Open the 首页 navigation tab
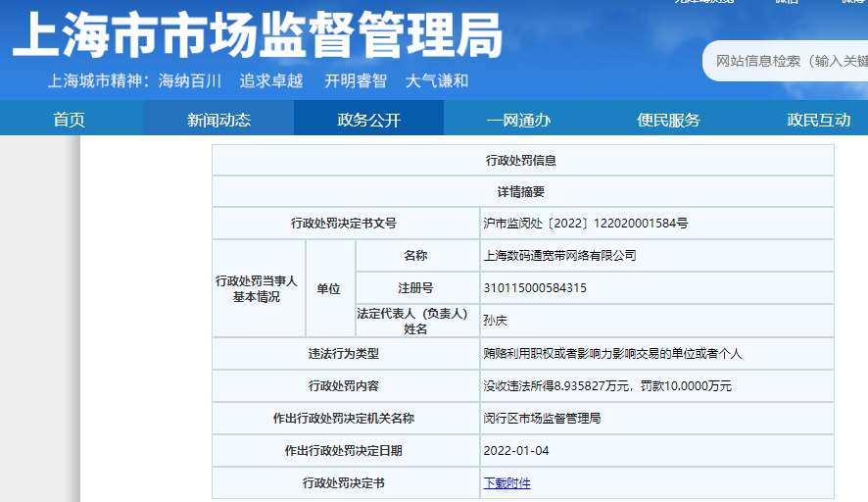This screenshot has height=502, width=868. coord(70,120)
